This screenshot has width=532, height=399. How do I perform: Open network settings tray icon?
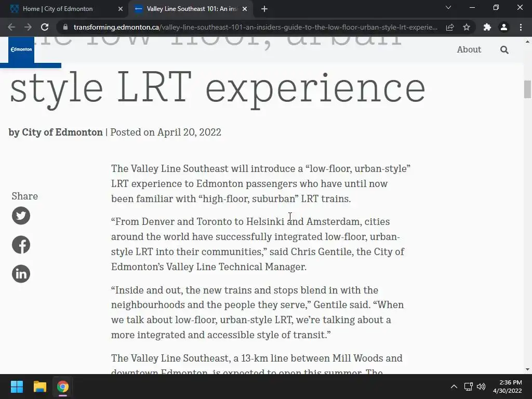469,387
